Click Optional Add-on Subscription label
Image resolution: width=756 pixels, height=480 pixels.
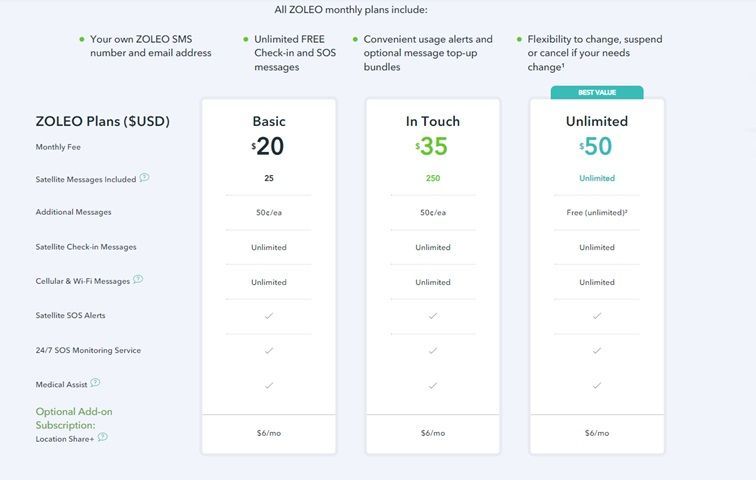pos(74,418)
